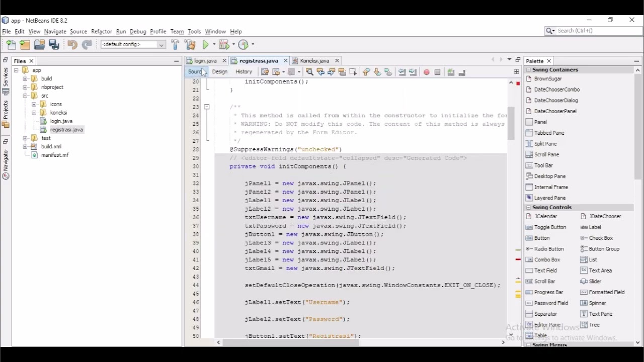This screenshot has height=362, width=644.
Task: Go to previous bookmark in the editor
Action: 367,72
